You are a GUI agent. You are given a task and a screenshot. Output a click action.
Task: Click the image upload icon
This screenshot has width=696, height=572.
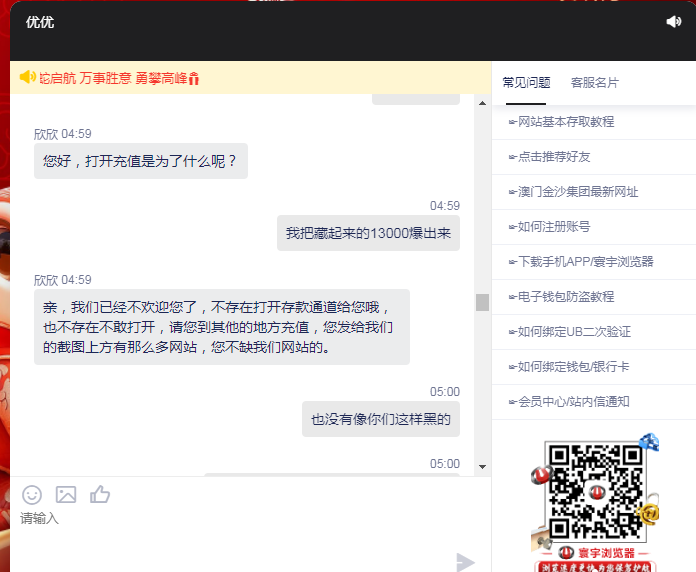click(x=66, y=494)
